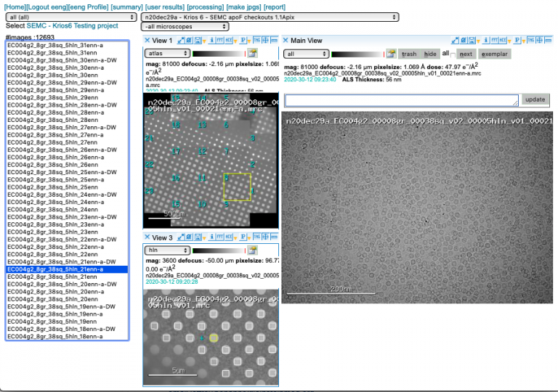Toggle ACE display in Main View
This screenshot has width=558, height=392.
coord(503,40)
